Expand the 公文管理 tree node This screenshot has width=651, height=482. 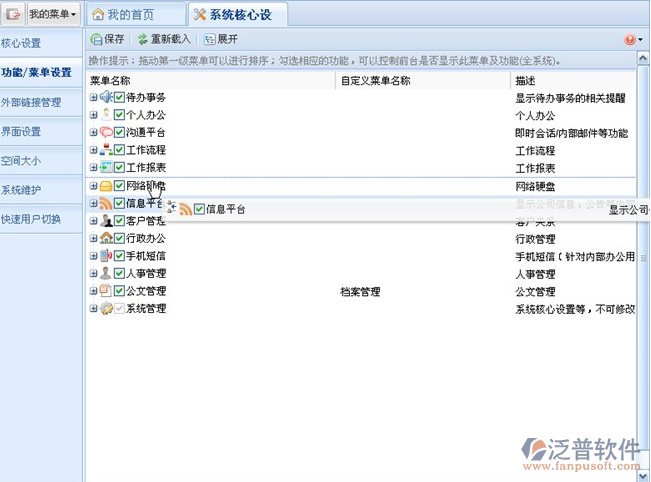coord(93,291)
